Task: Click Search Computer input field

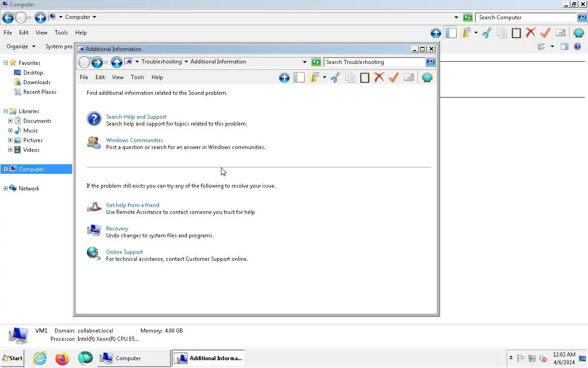Action: pos(526,17)
